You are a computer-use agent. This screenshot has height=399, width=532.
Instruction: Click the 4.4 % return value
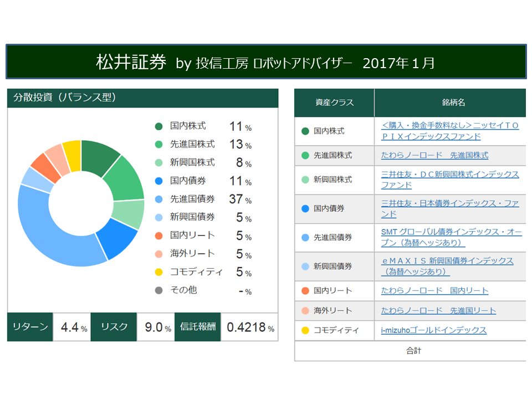click(74, 328)
